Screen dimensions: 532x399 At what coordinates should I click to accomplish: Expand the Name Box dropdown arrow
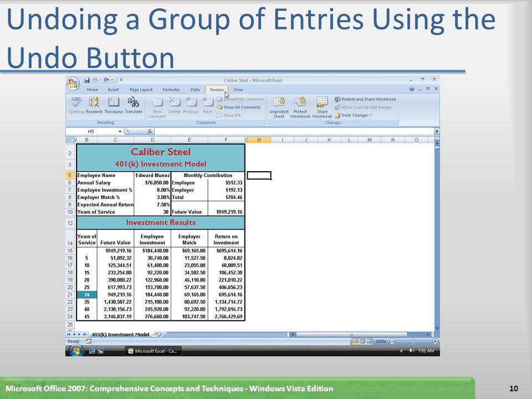120,132
